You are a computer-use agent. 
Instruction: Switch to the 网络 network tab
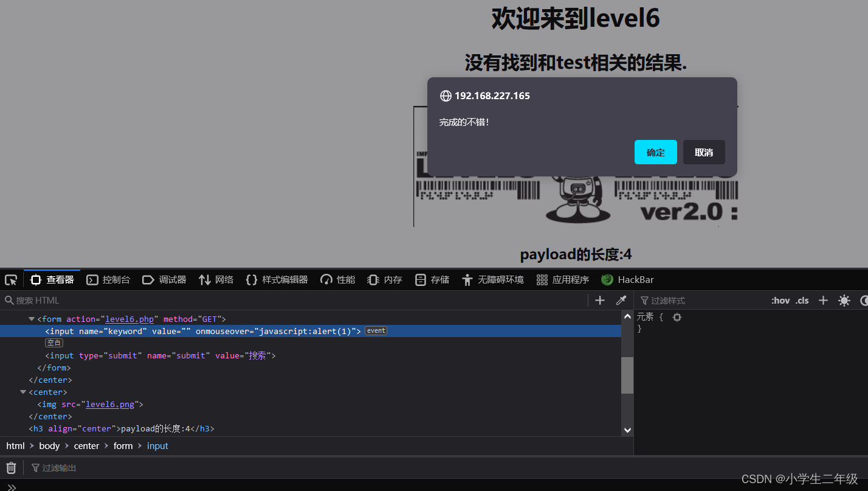(216, 280)
